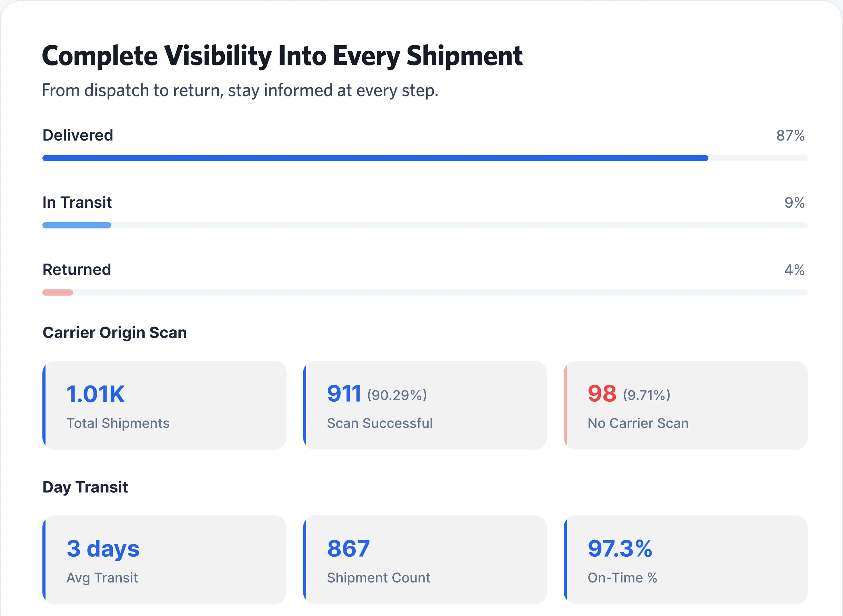Click the From dispatch to return subtitle

point(240,90)
